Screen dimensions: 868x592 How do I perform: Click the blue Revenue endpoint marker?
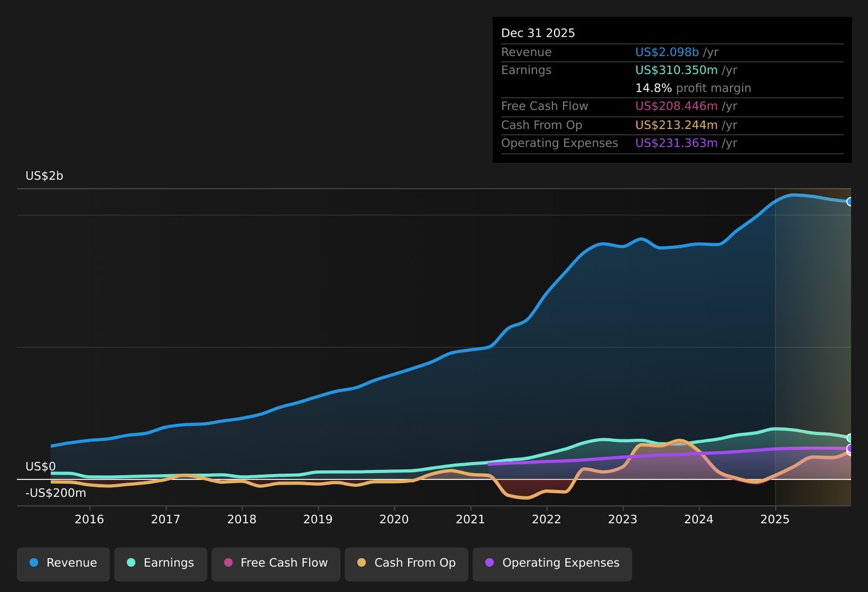(850, 201)
